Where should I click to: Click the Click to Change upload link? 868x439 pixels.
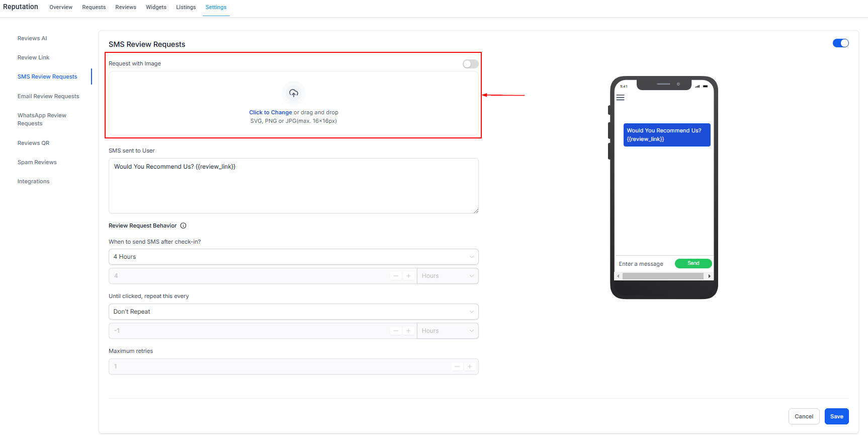(x=271, y=112)
